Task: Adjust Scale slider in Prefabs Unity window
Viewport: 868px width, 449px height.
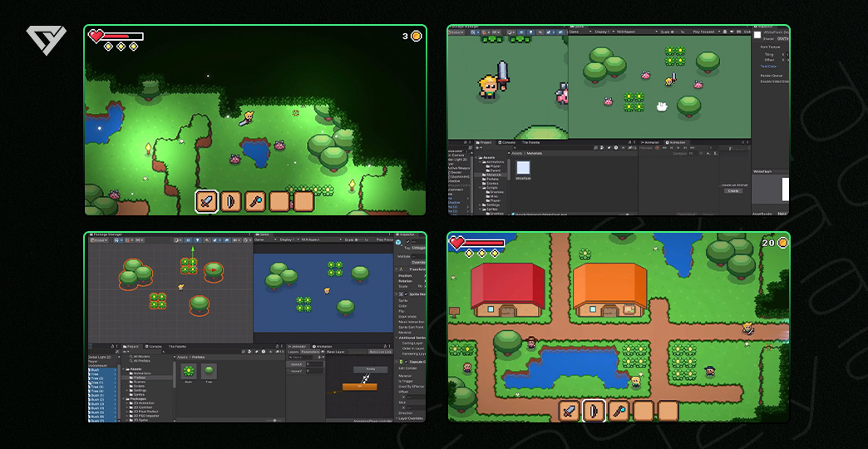Action: (x=358, y=239)
